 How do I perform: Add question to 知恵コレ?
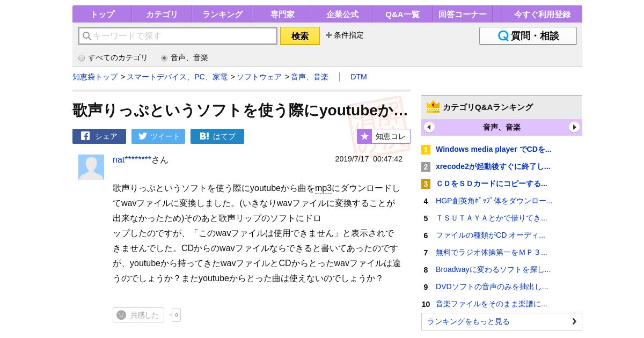pyautogui.click(x=384, y=136)
